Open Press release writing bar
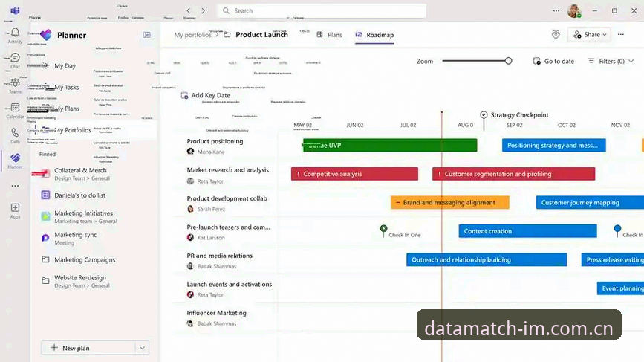 [x=612, y=259]
